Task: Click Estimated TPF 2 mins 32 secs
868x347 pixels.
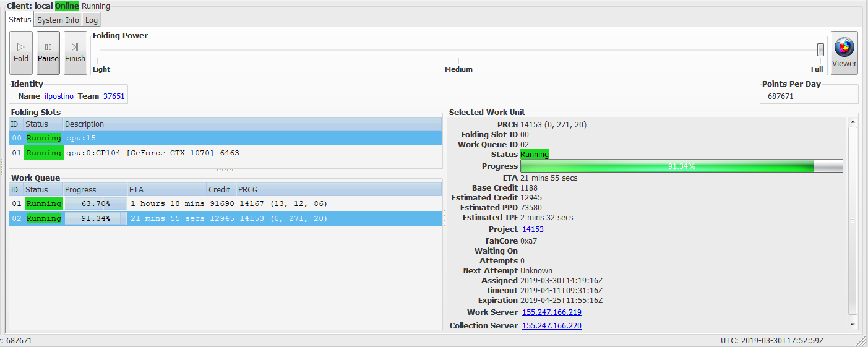Action: (x=546, y=218)
